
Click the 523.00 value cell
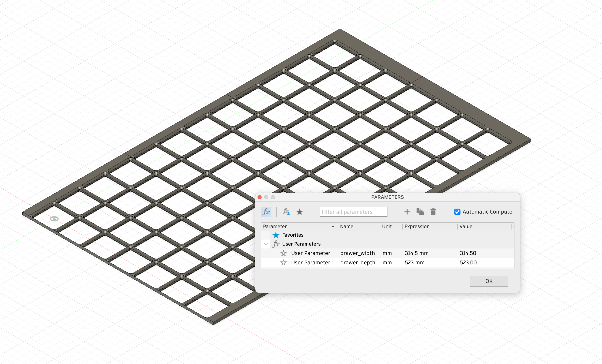pyautogui.click(x=468, y=263)
